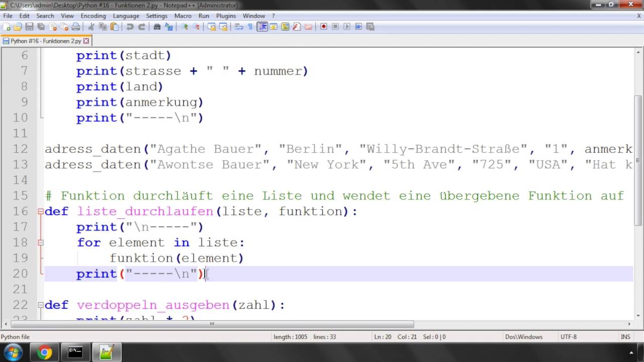Close current document via the toolbar Close icon
The image size is (644, 362).
click(53, 27)
